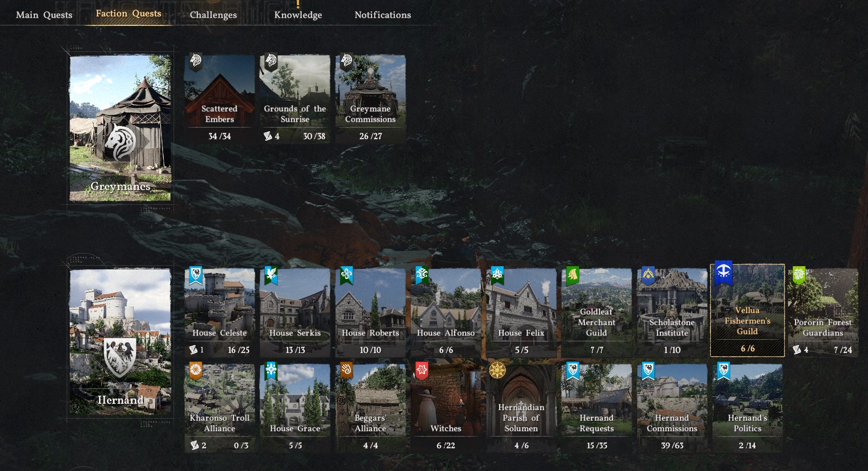Click the House Serkis card title

(x=295, y=333)
